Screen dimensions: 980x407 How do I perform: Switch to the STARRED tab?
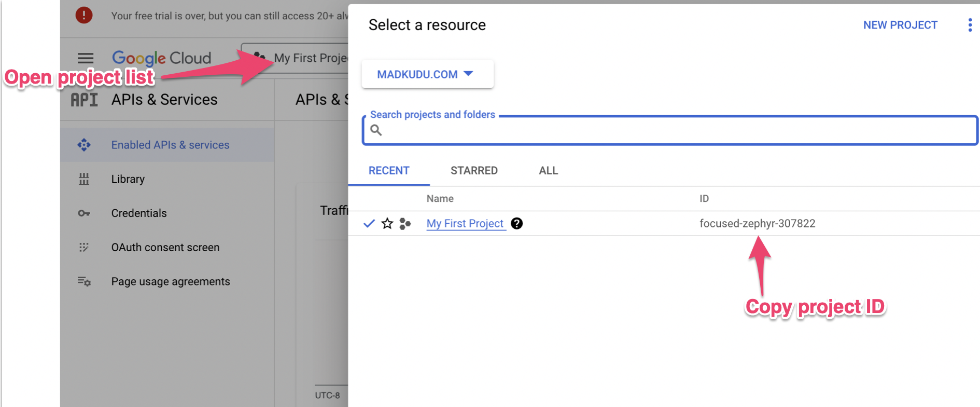click(x=474, y=171)
